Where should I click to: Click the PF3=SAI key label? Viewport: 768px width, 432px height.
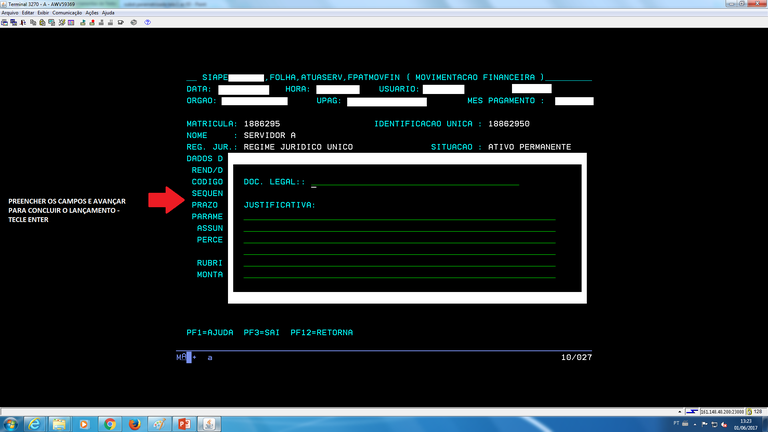(x=262, y=333)
